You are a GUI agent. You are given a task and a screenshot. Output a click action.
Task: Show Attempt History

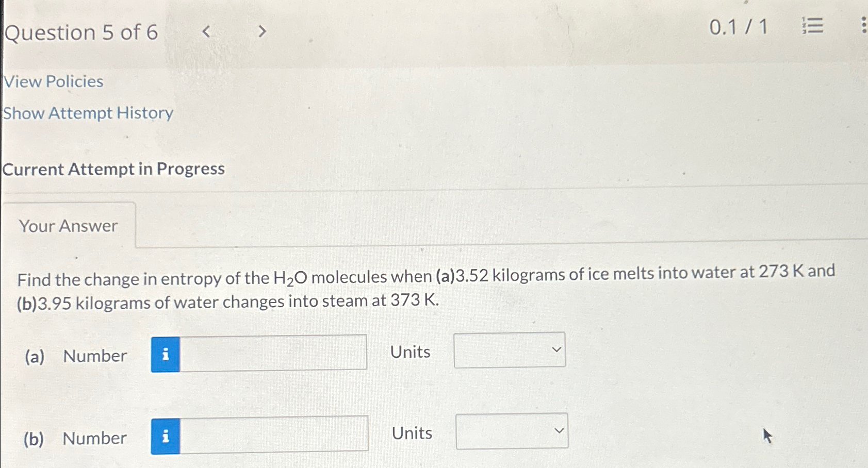pos(87,113)
